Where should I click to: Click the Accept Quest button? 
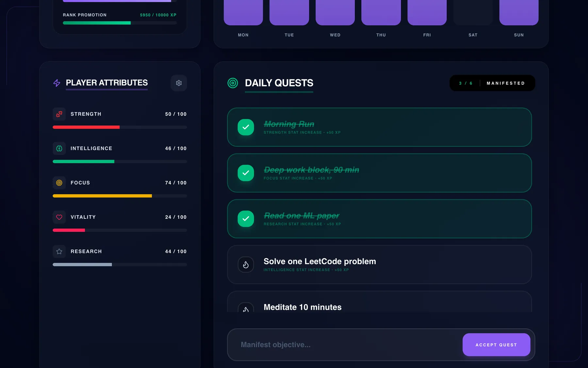496,345
